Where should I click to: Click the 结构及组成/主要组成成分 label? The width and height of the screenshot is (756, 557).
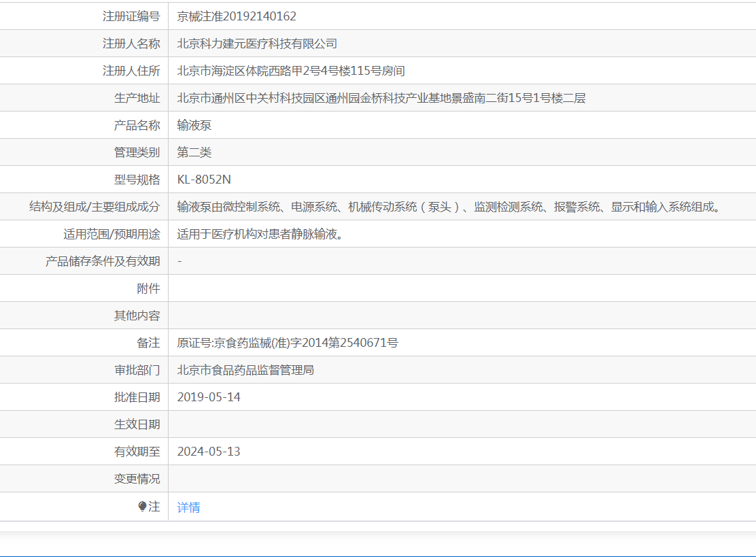(x=94, y=207)
